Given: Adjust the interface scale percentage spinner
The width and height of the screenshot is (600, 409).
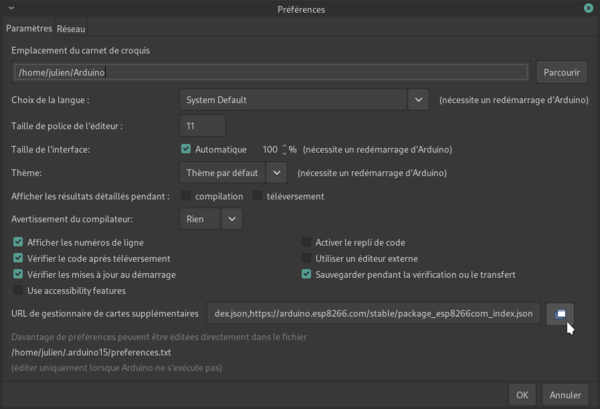Looking at the screenshot, I should point(284,149).
